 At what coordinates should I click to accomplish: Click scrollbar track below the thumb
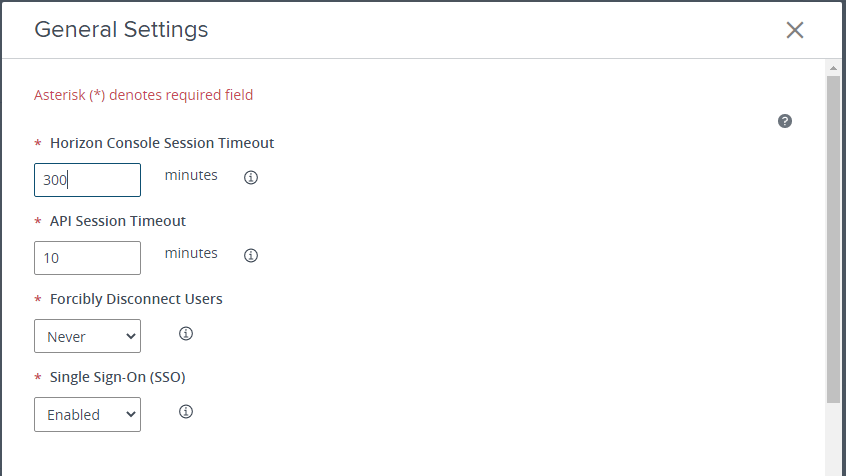pos(833,440)
